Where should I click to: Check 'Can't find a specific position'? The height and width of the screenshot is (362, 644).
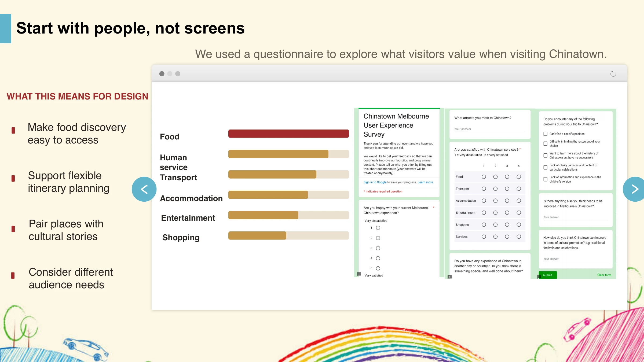[546, 134]
